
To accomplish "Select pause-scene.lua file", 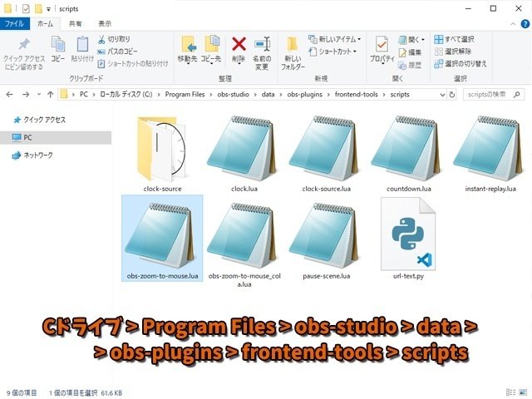I will tap(327, 241).
